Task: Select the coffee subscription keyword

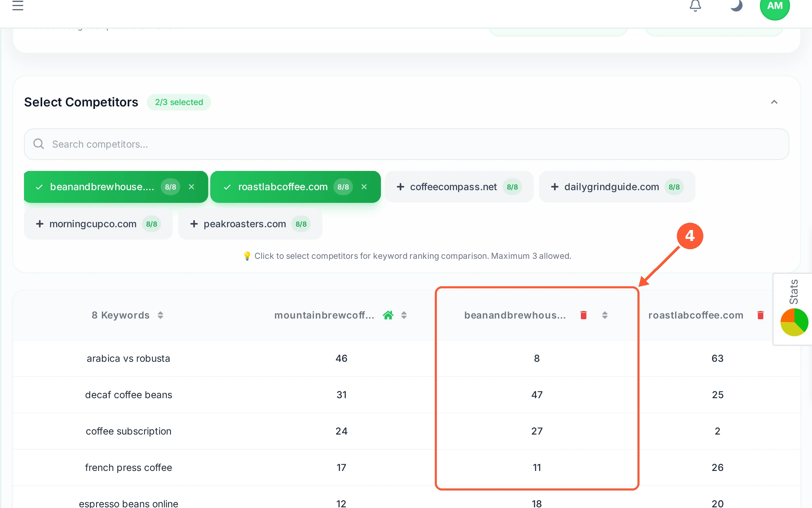Action: pos(129,431)
